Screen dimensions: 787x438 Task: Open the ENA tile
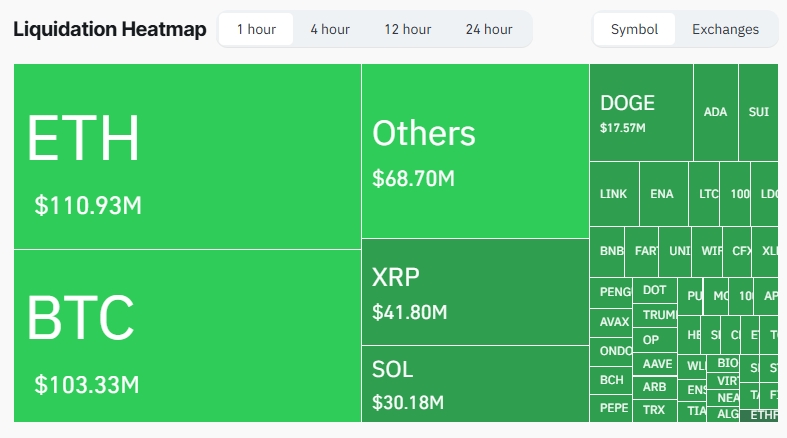tap(662, 194)
